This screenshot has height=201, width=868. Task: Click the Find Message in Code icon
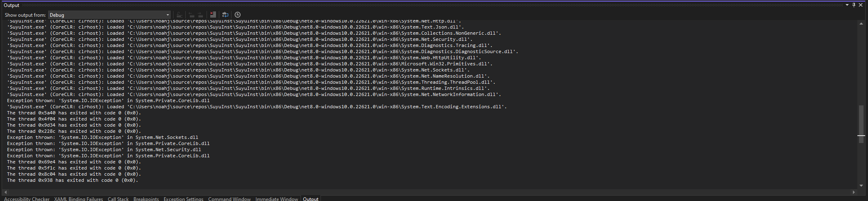click(x=180, y=15)
